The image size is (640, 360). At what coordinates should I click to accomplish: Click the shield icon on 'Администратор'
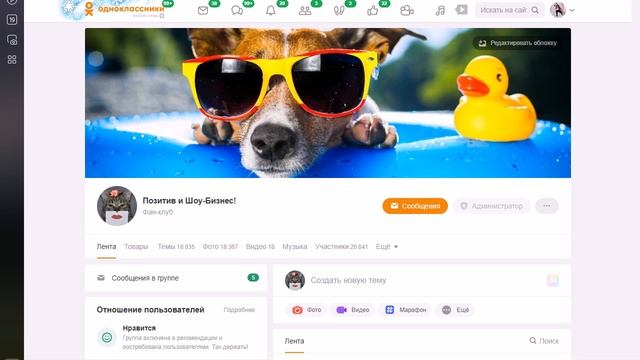[x=464, y=206]
